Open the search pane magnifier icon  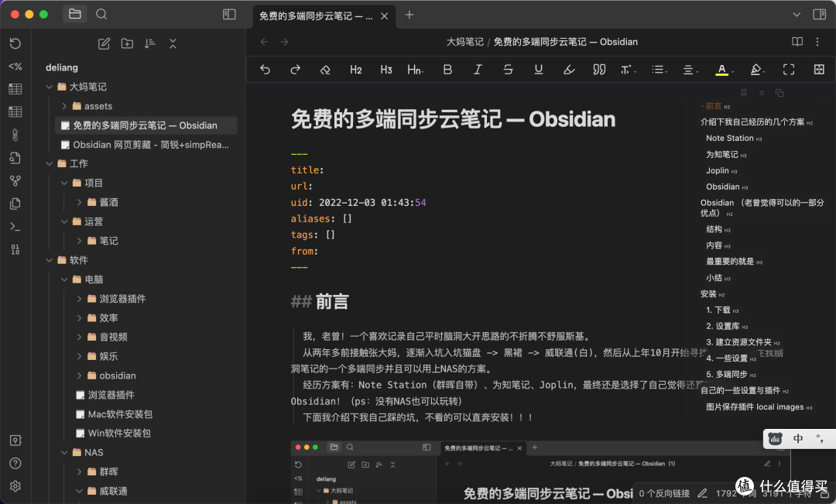pyautogui.click(x=101, y=15)
